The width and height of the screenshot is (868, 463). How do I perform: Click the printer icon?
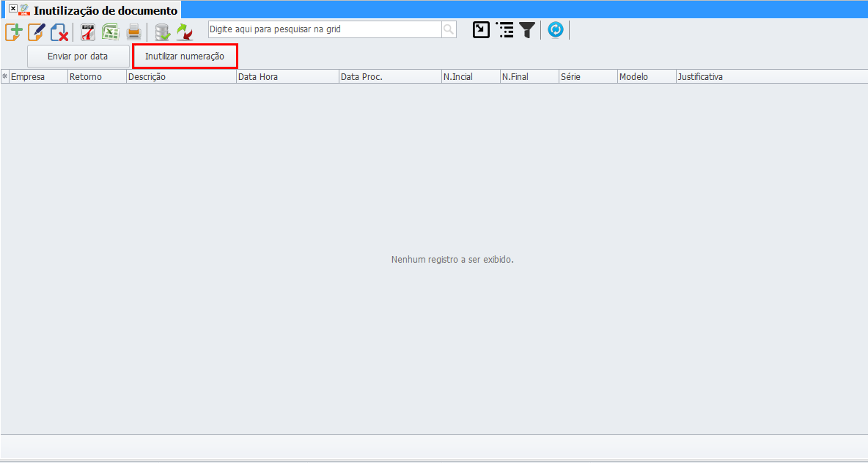pyautogui.click(x=133, y=32)
